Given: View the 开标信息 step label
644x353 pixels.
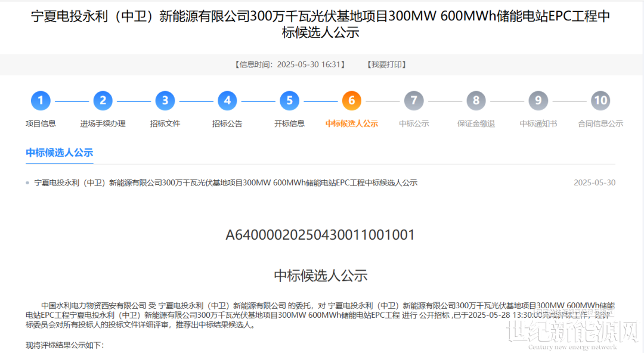Looking at the screenshot, I should [x=290, y=123].
